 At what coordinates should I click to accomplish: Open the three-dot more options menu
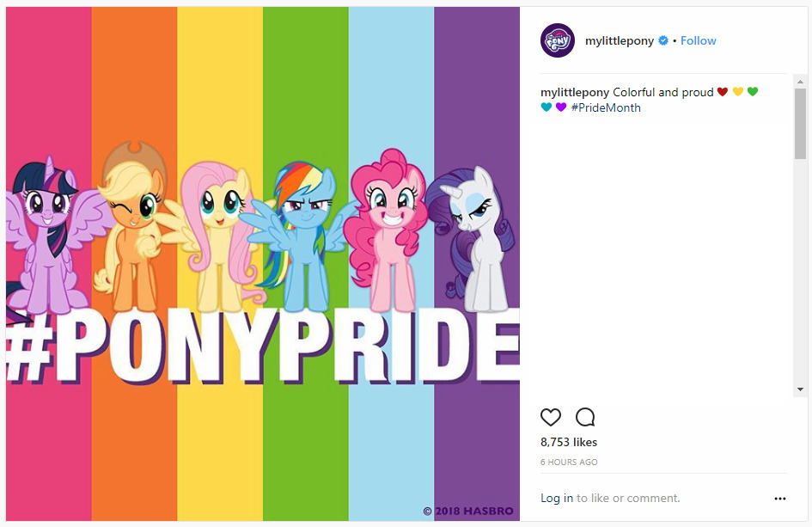[x=779, y=499]
